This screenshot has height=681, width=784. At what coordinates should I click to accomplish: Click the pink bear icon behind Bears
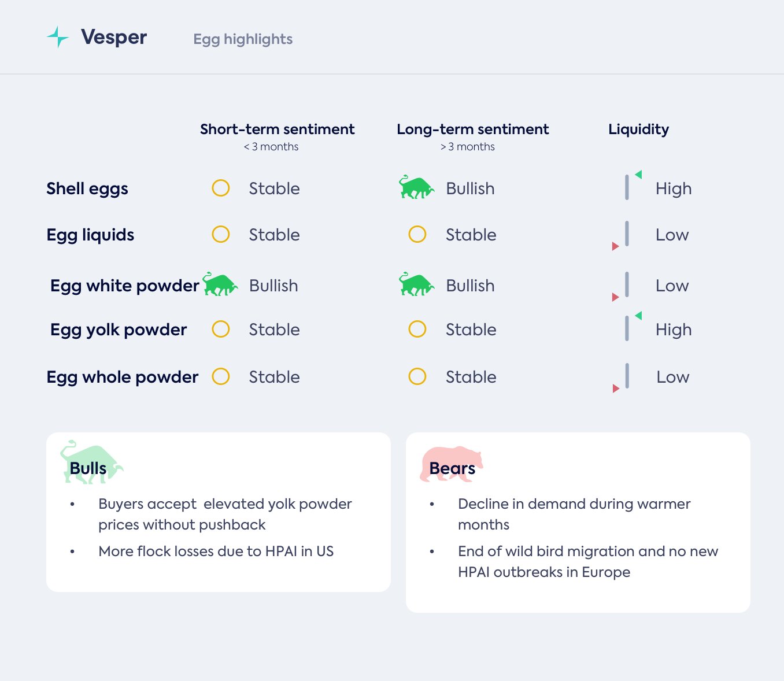pos(451,463)
